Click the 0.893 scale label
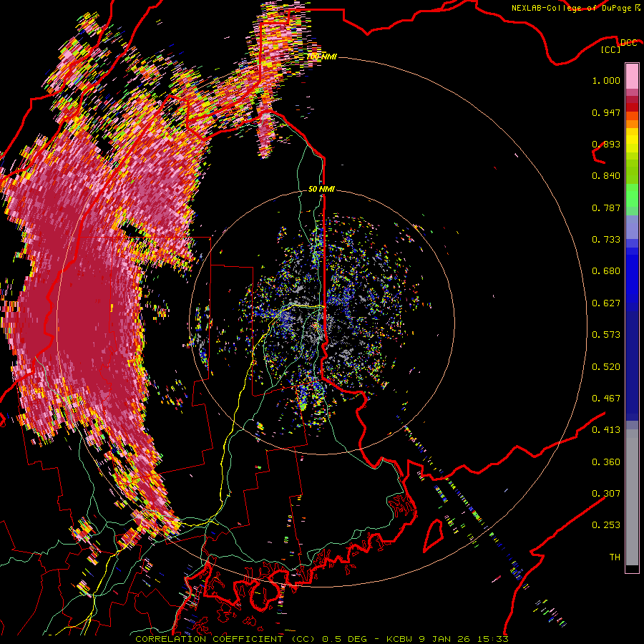644x644 pixels. 606,144
